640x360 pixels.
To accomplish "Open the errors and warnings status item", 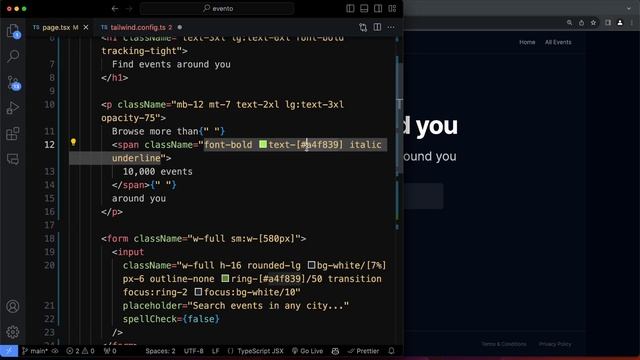I will tap(80, 351).
